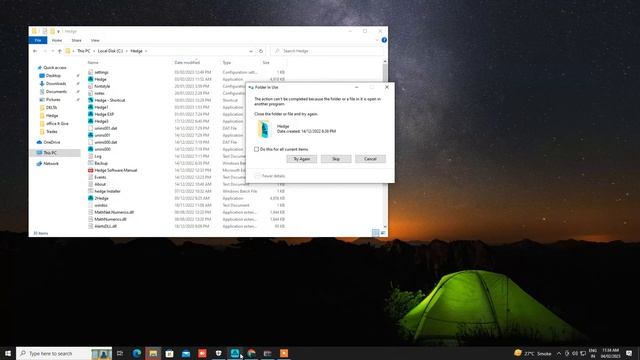
Task: Open notification center in system tray
Action: 629,353
